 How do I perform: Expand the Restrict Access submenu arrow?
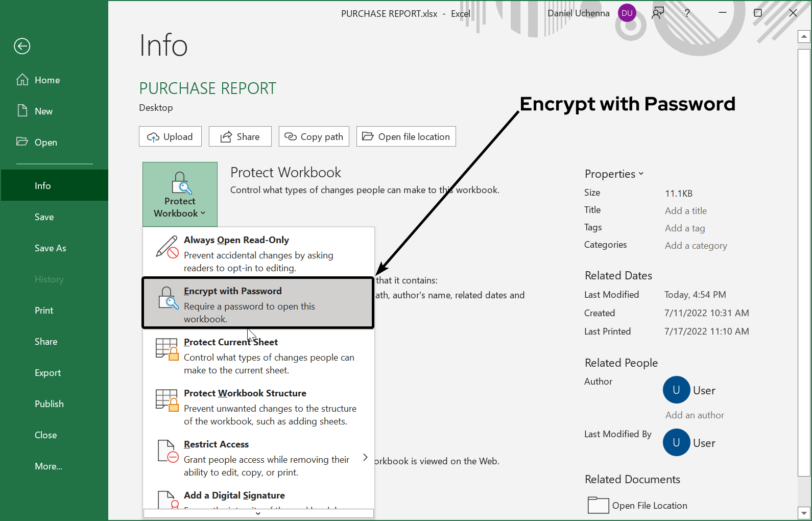[365, 458]
